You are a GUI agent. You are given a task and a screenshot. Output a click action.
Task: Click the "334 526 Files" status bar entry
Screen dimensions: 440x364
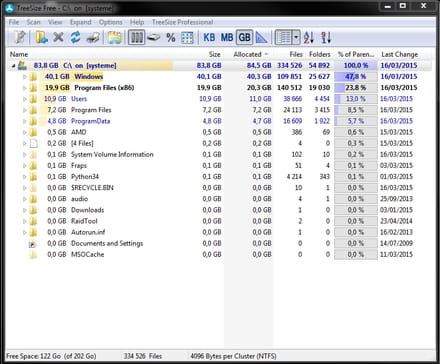[143, 356]
